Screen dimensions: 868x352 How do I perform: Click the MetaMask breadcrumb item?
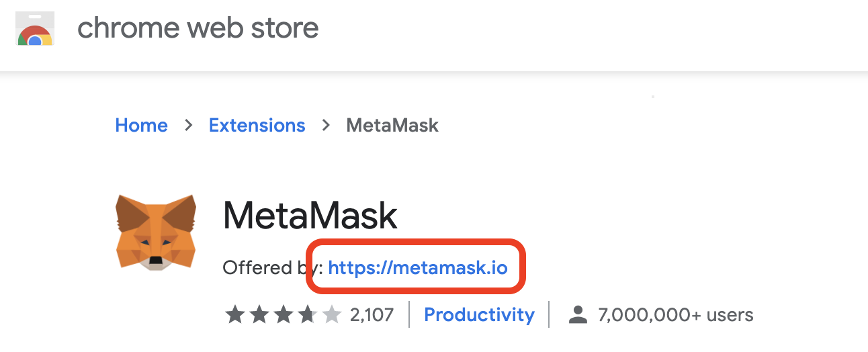[392, 126]
